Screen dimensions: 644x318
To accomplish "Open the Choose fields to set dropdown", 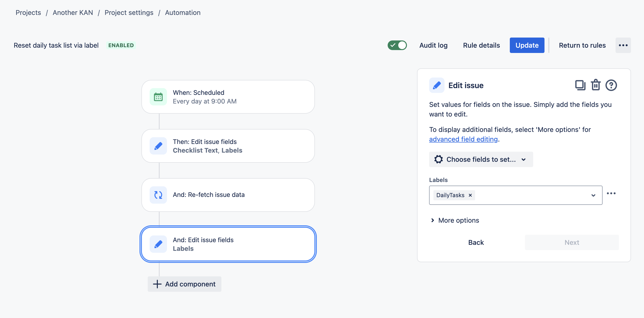I will point(481,159).
